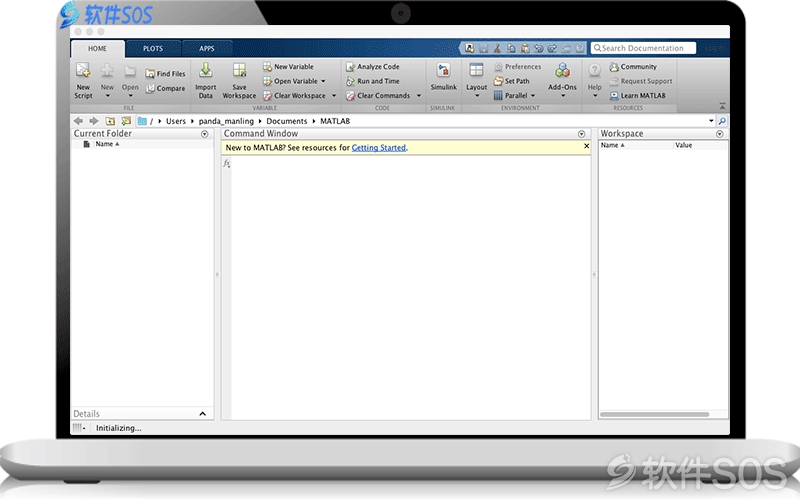The height and width of the screenshot is (500, 800).
Task: Select MATLAB in the address path
Action: click(x=335, y=121)
